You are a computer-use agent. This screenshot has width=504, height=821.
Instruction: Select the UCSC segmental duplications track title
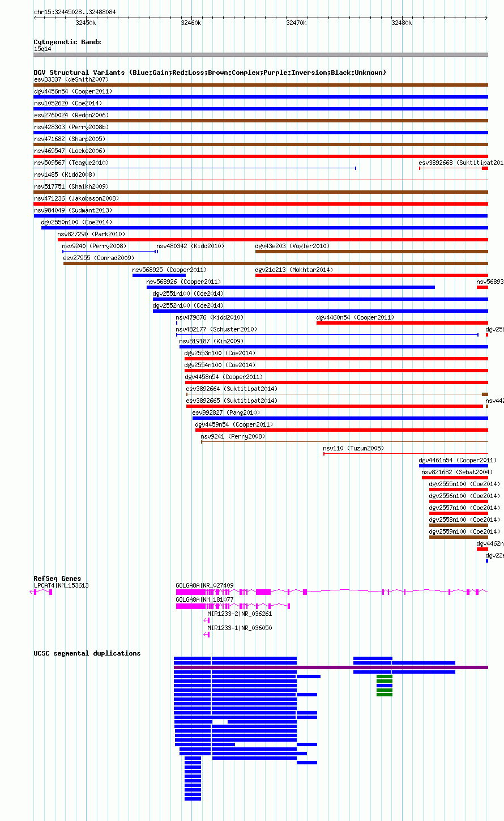point(87,653)
